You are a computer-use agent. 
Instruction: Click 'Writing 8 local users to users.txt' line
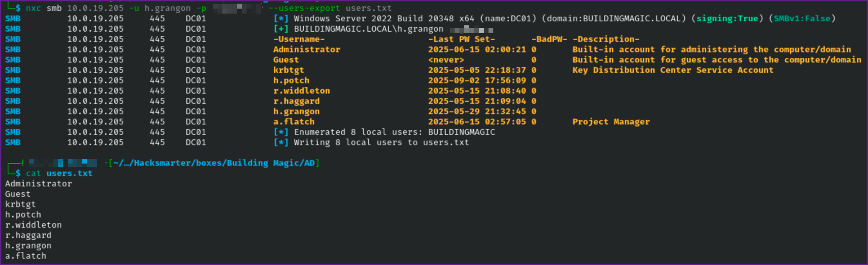click(x=381, y=142)
